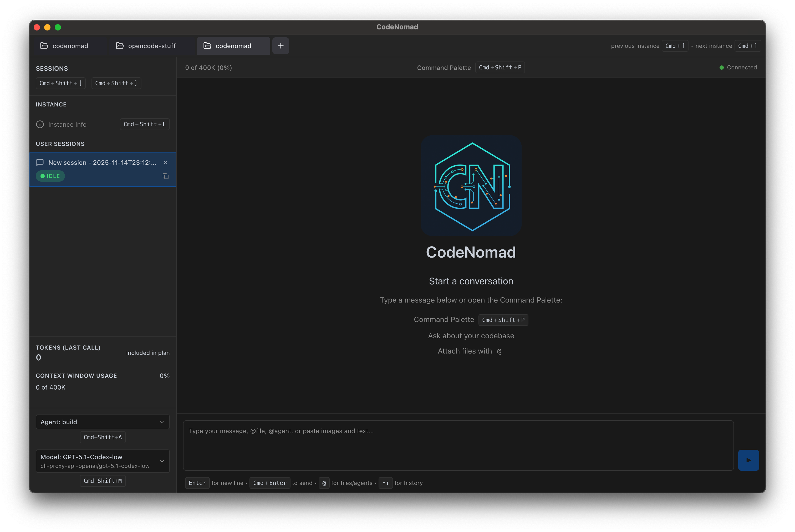Click the Instance Info circle icon
The height and width of the screenshot is (532, 795).
point(40,125)
